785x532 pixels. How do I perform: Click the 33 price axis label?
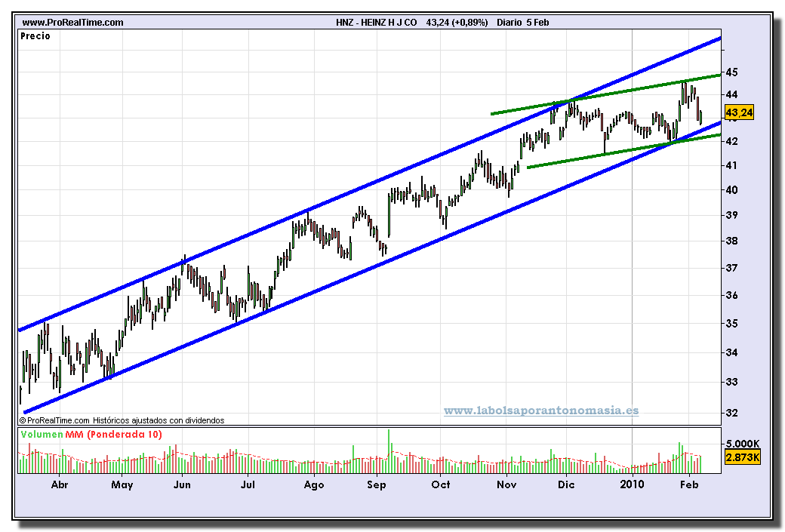[x=732, y=383]
